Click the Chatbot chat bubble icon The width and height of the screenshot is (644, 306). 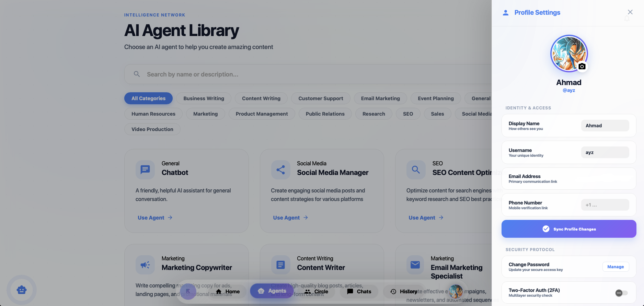(x=145, y=169)
